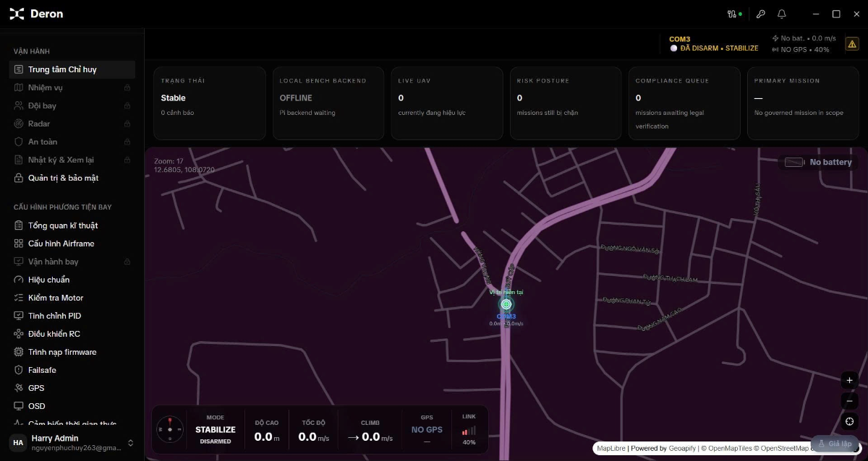Click the COM3 connection label
Screen dimensions: 868x461
click(679, 39)
